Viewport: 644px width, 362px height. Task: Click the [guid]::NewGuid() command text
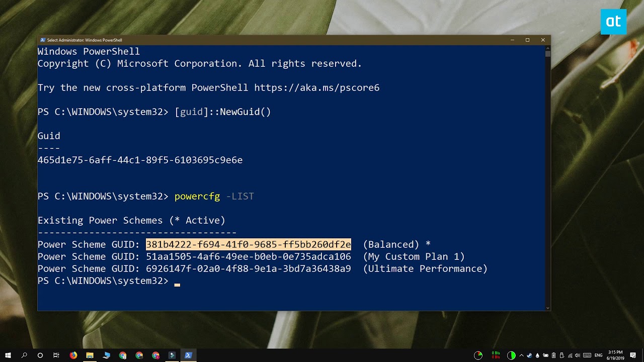[223, 112]
